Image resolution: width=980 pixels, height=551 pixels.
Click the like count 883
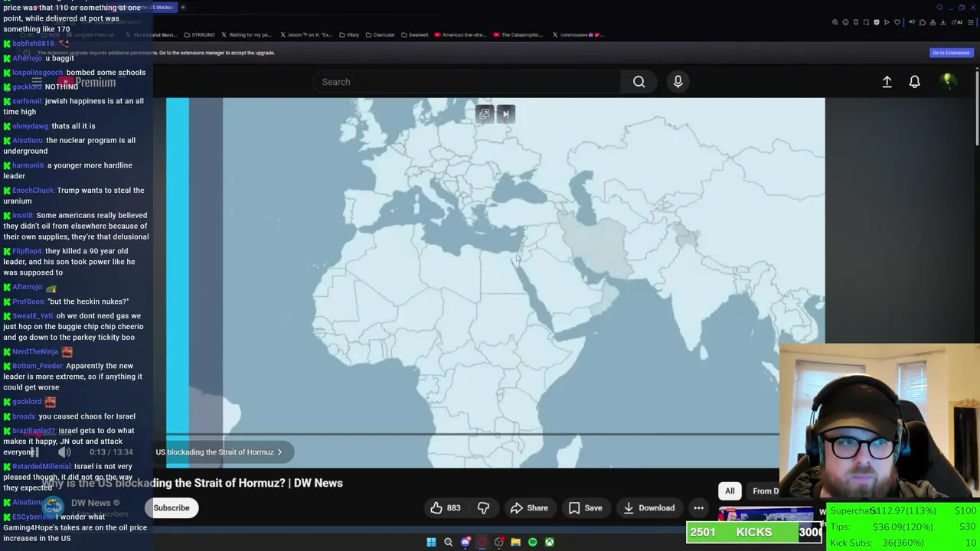[453, 508]
